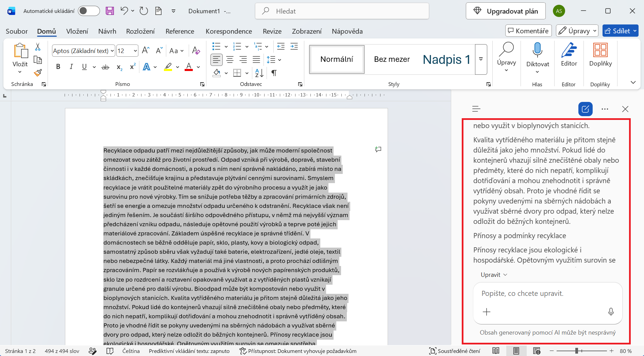Screen dimensions: 644x356
Task: Align text to the left
Action: click(x=217, y=60)
